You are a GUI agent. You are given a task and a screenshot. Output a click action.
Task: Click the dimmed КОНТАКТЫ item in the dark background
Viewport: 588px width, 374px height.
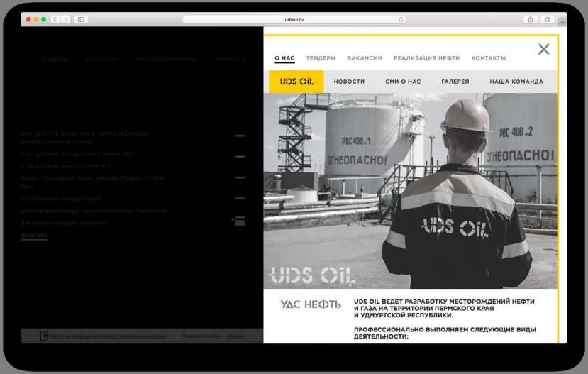pyautogui.click(x=230, y=60)
